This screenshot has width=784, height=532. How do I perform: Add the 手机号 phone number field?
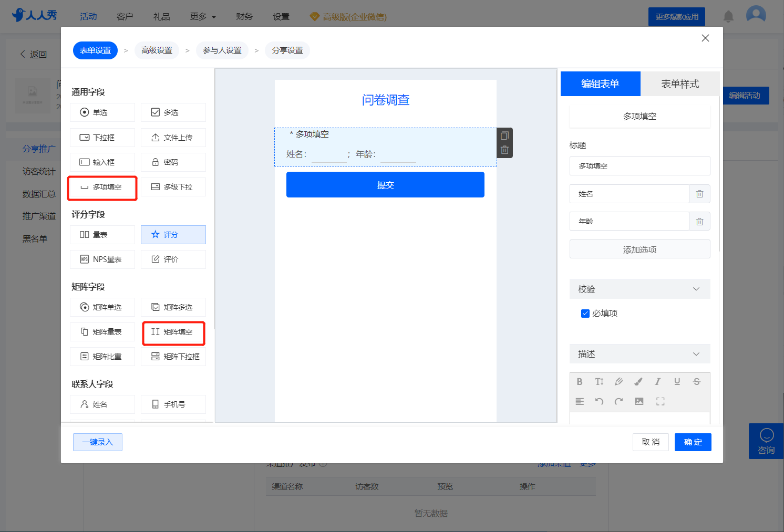coord(173,404)
